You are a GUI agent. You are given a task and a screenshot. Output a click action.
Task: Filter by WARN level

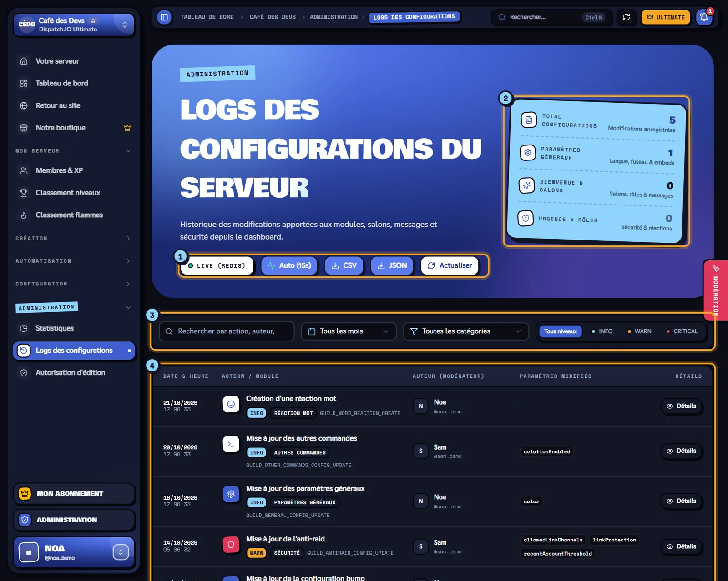(x=639, y=331)
